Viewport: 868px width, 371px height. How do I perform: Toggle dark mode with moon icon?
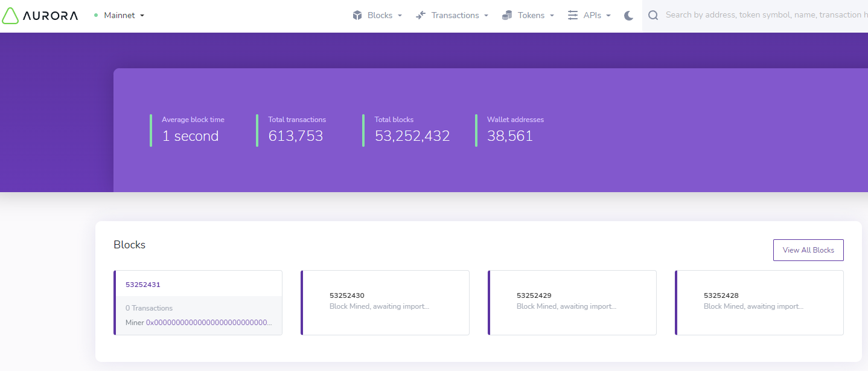pyautogui.click(x=628, y=15)
